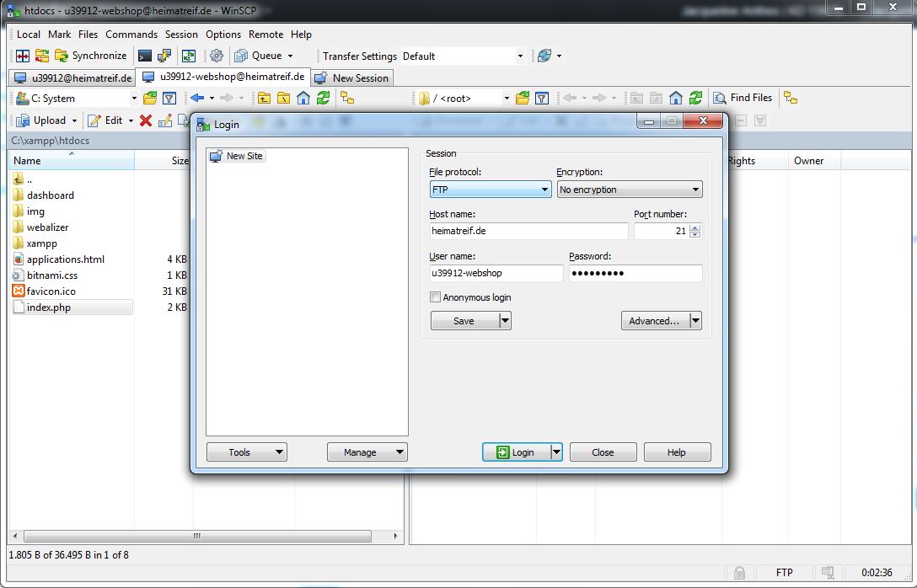Click the Queue toolbar button

pyautogui.click(x=259, y=56)
